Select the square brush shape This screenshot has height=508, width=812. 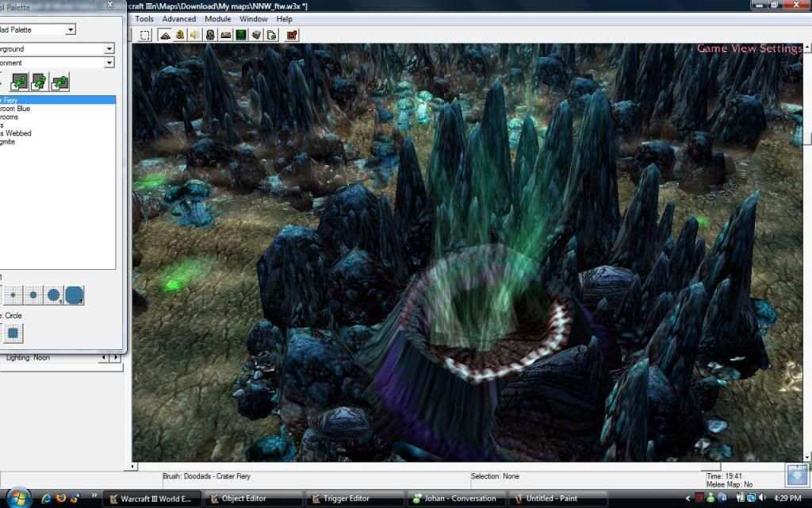pos(13,333)
